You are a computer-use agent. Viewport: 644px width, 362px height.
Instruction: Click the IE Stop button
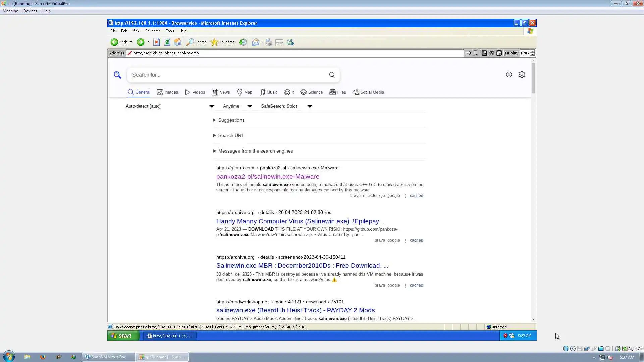pyautogui.click(x=156, y=42)
